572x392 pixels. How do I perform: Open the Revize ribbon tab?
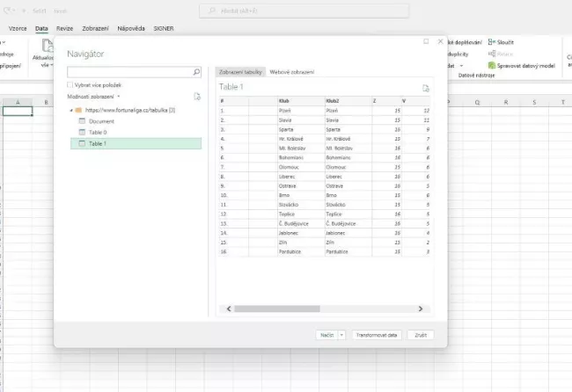64,28
